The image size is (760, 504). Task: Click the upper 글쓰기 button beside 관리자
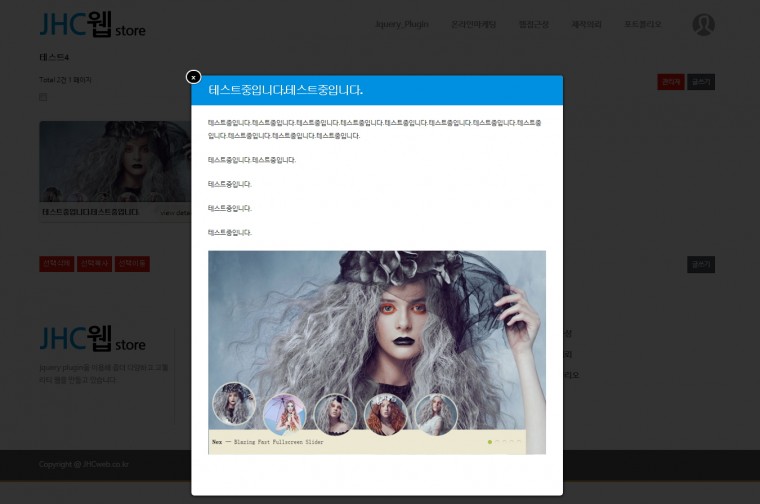click(x=701, y=82)
